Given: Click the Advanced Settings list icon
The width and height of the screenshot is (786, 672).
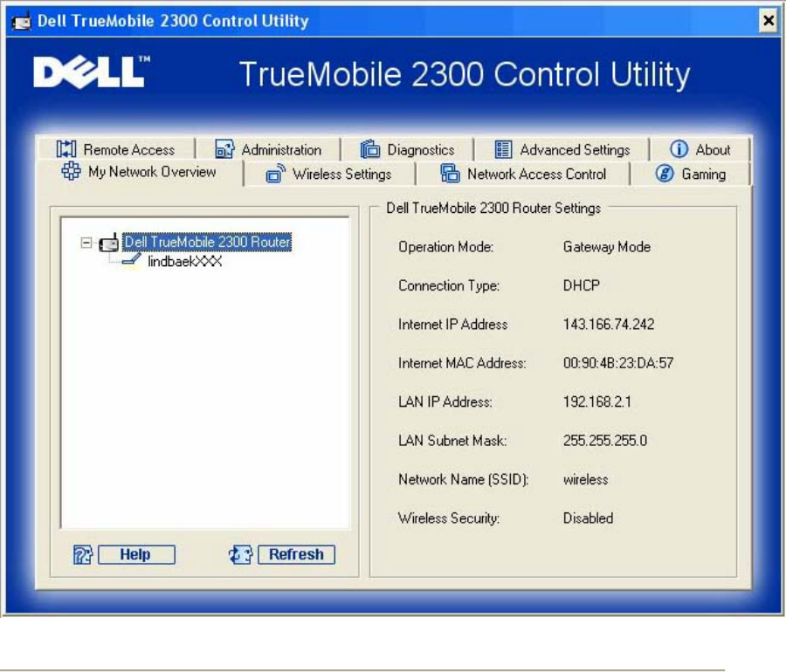Looking at the screenshot, I should (503, 149).
